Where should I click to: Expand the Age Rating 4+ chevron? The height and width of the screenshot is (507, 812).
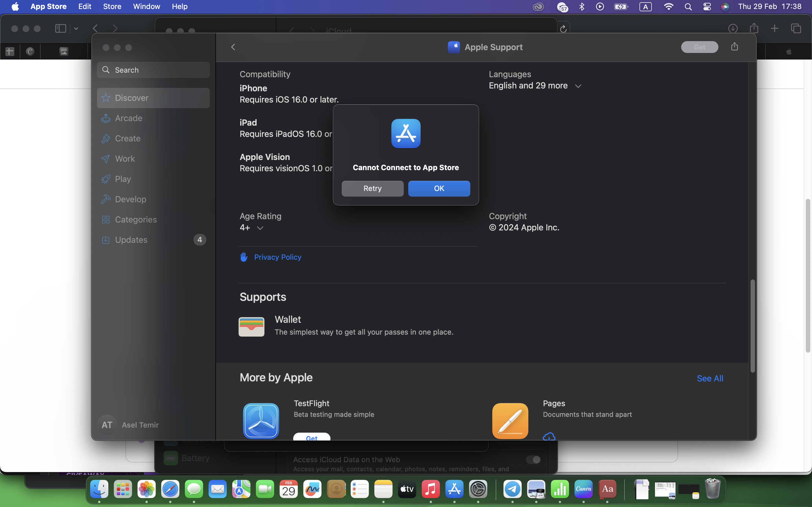pyautogui.click(x=260, y=228)
